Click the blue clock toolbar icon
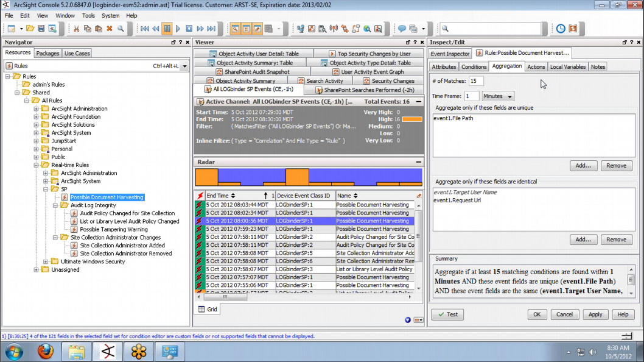This screenshot has height=362, width=644. (561, 29)
